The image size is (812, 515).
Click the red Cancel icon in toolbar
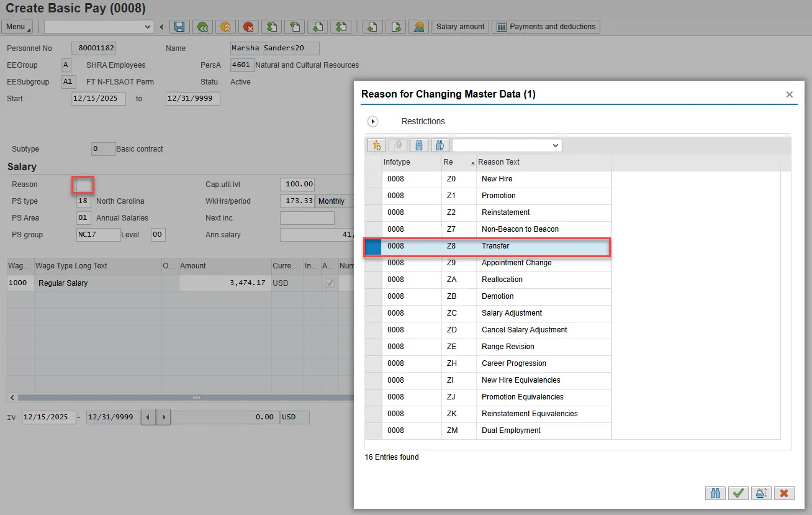[248, 27]
